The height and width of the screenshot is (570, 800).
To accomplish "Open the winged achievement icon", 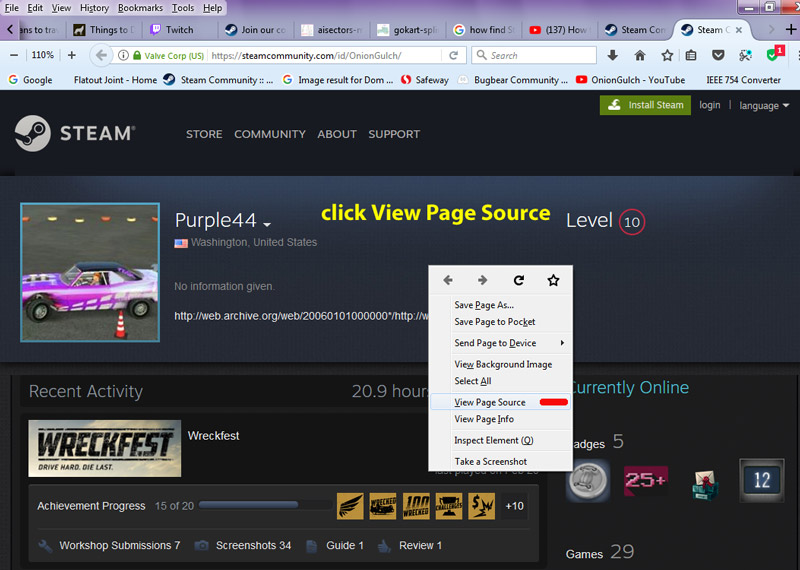I will [x=350, y=506].
